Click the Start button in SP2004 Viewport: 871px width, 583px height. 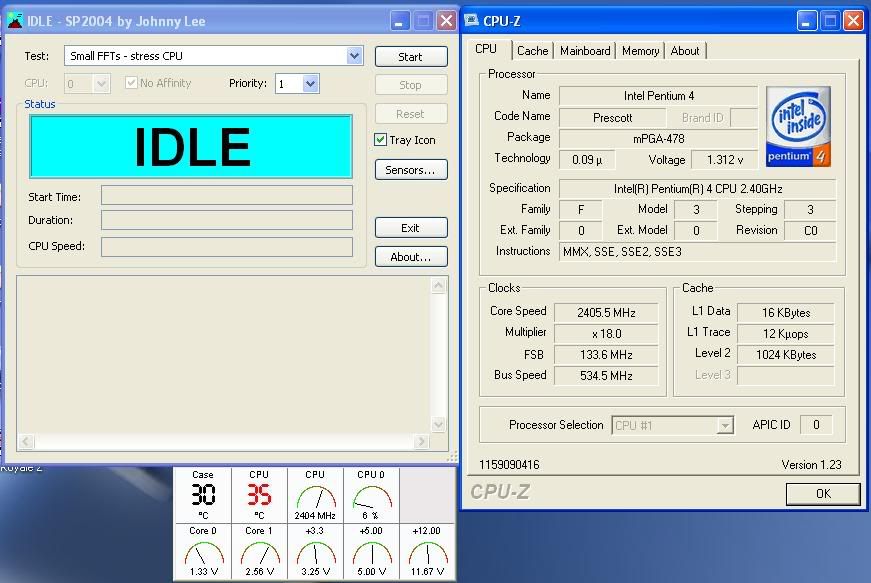tap(411, 57)
